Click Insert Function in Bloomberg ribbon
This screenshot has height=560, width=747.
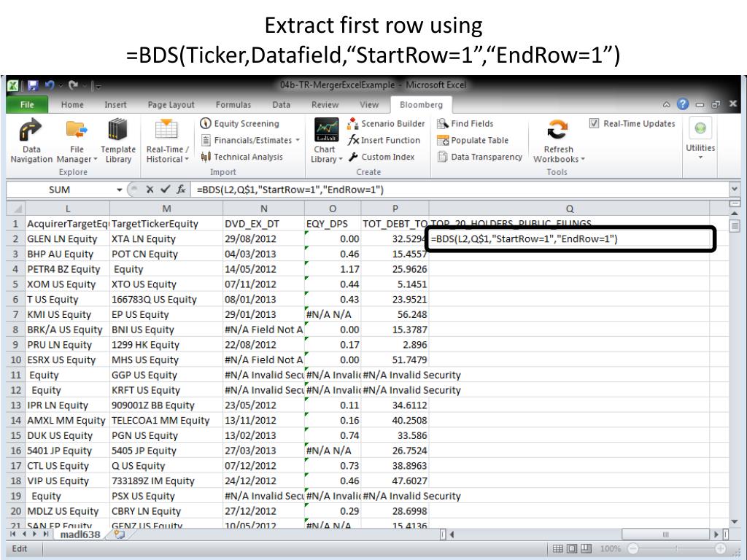(x=384, y=140)
